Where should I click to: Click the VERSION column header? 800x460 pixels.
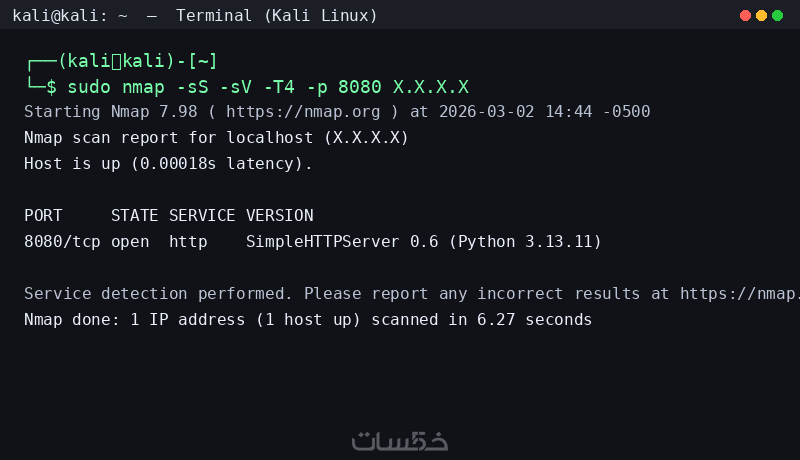(x=279, y=215)
